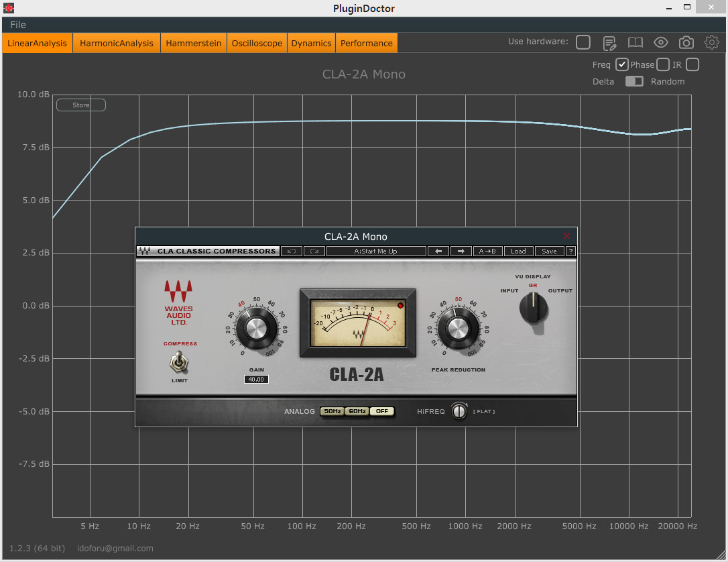The image size is (728, 562).
Task: Click the idoforu@gmail.com text
Action: point(115,548)
